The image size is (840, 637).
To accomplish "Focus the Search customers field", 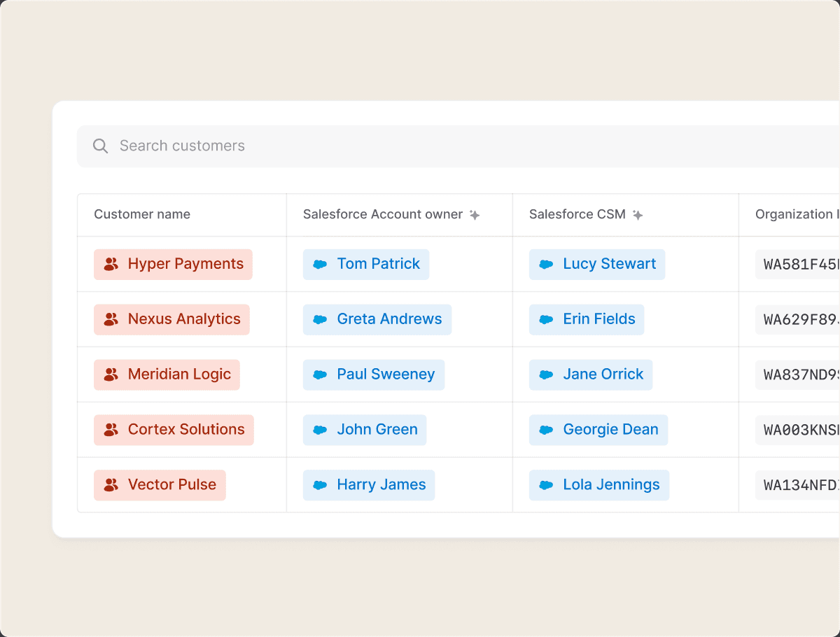I will tap(458, 146).
